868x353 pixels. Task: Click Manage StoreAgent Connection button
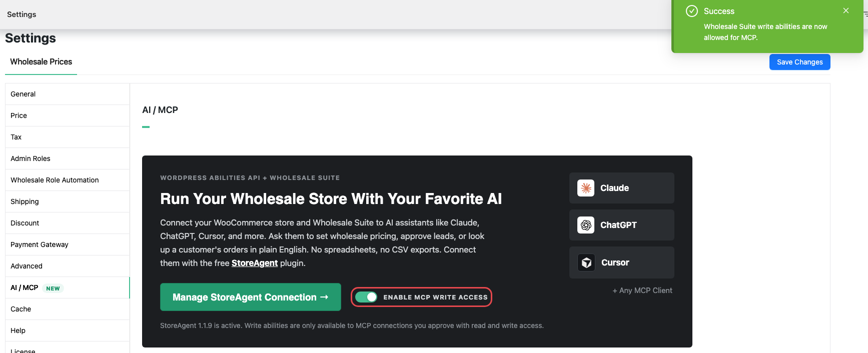pyautogui.click(x=251, y=297)
